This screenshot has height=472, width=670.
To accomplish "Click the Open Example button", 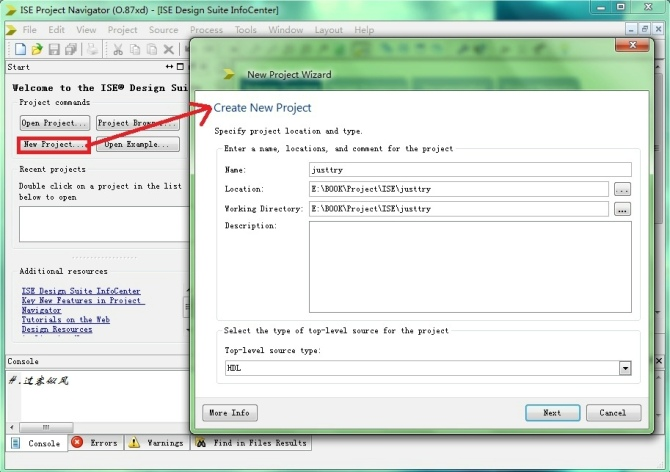I will click(x=138, y=144).
